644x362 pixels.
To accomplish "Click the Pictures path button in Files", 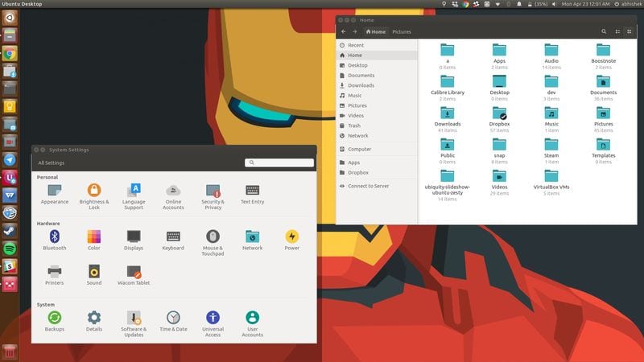I will (402, 31).
